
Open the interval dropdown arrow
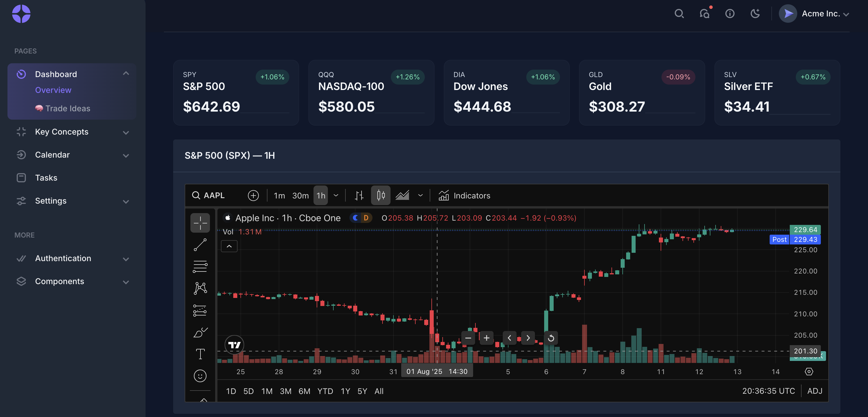point(336,195)
